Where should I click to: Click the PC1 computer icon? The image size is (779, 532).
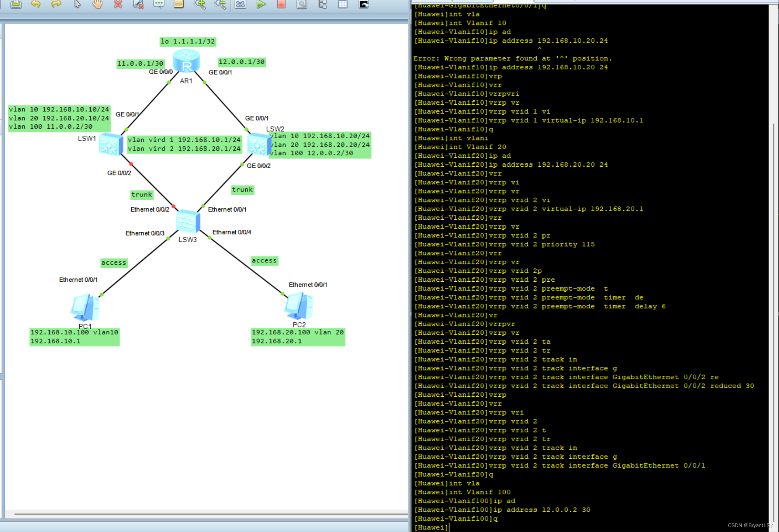coord(85,307)
